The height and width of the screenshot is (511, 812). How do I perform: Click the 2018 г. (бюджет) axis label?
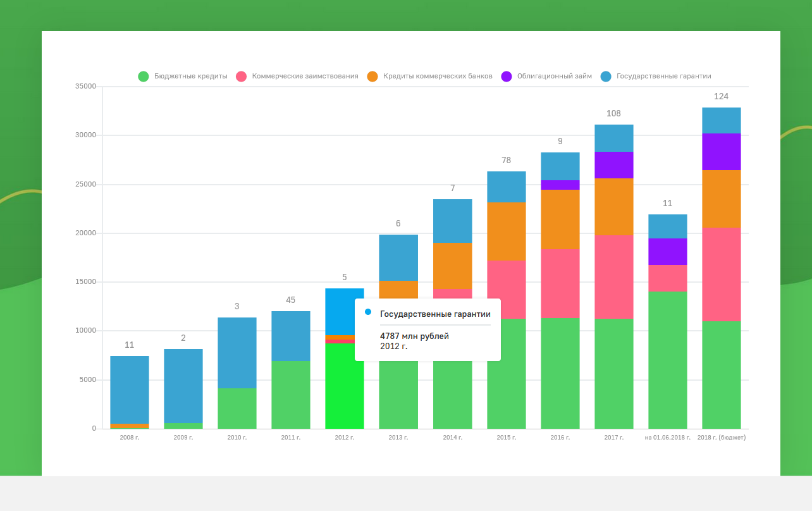(721, 438)
